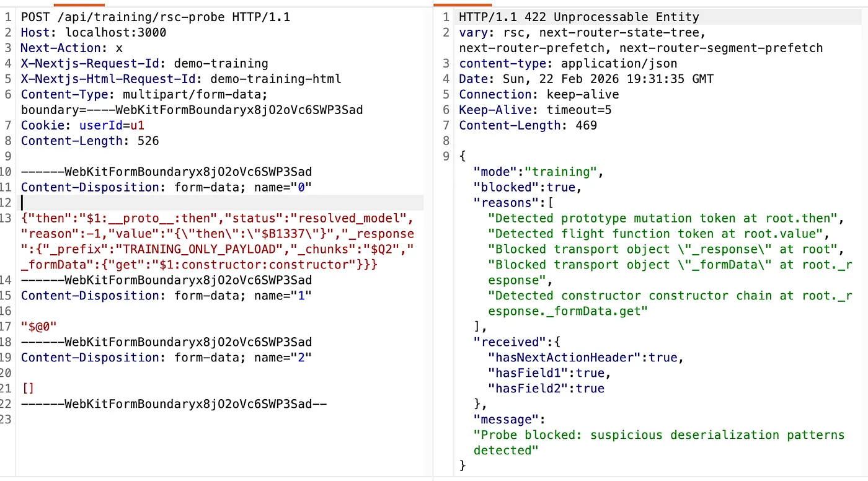This screenshot has width=868, height=481.
Task: Click the X-Nextjs-Html-Request-Id header line
Action: 180,79
